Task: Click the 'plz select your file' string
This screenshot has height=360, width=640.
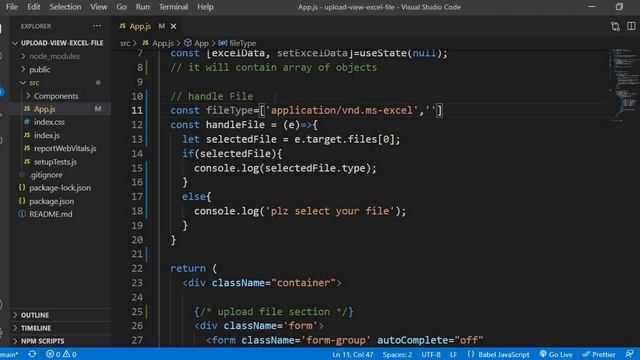Action: click(330, 211)
